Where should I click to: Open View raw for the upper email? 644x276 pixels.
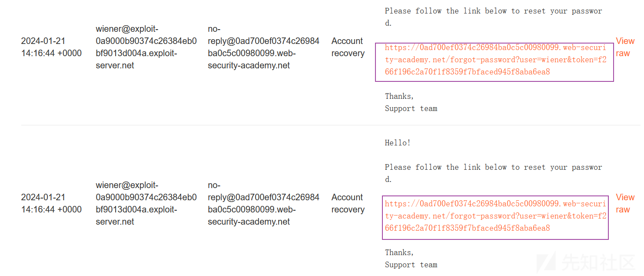click(x=625, y=47)
